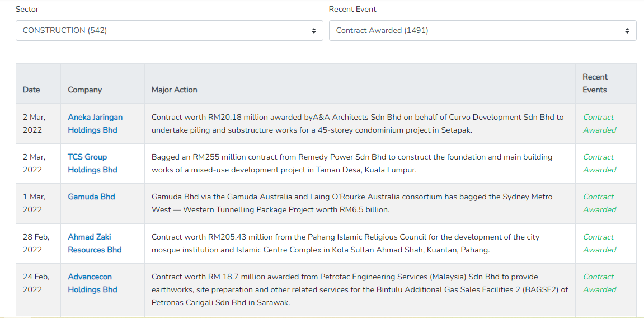Click Contract Awarded tag in Advancecon row
The image size is (644, 318).
coord(599,283)
